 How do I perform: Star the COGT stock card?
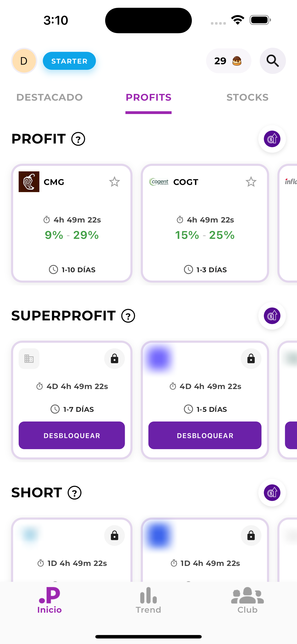coord(251,182)
